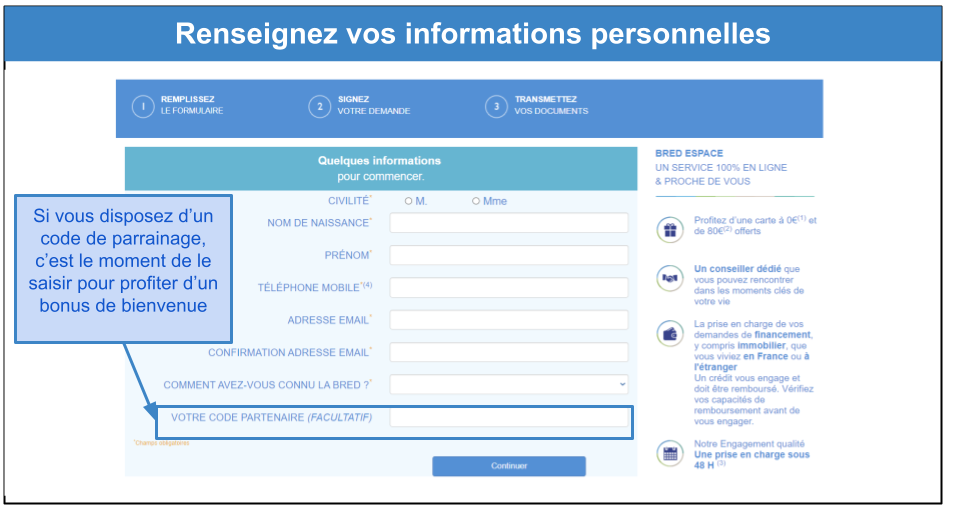Click the Transmettez vos documents step label
960x508 pixels.
point(551,105)
